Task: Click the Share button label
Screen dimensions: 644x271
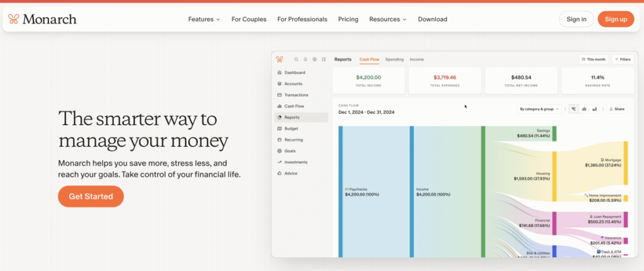Action: click(619, 109)
